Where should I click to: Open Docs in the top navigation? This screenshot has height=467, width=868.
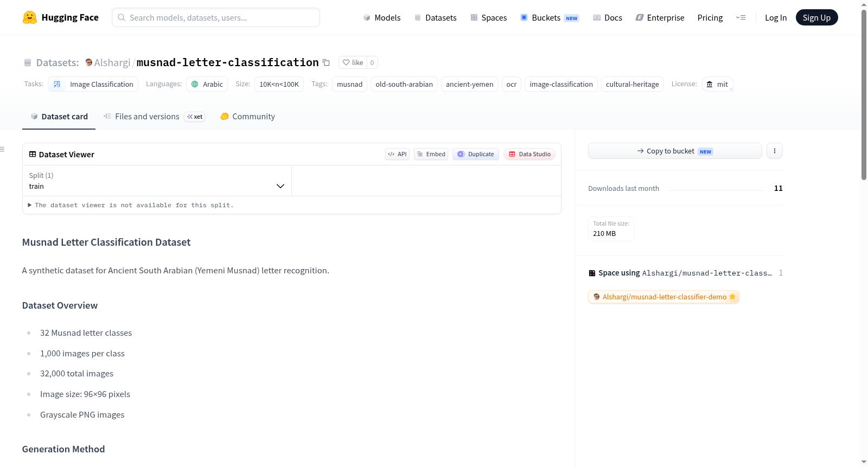coord(607,17)
